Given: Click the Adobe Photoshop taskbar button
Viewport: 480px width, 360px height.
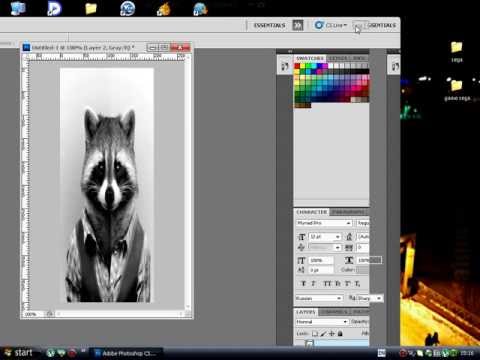Looking at the screenshot, I should [127, 353].
